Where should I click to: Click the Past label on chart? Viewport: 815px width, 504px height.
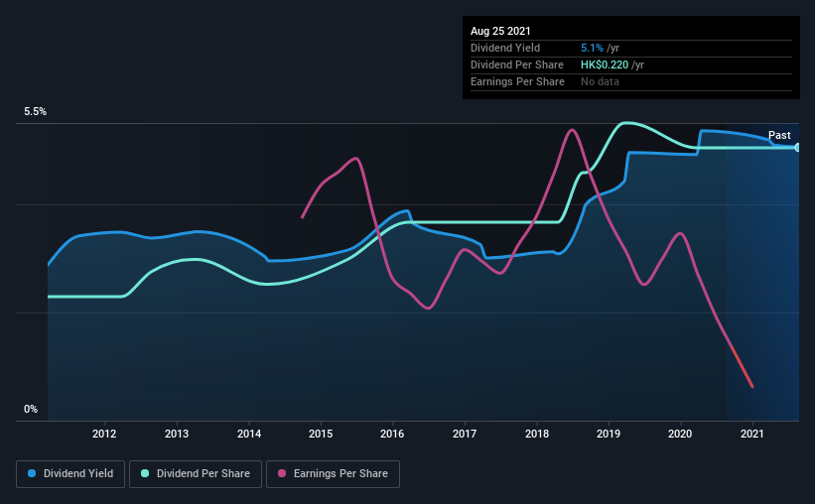pyautogui.click(x=779, y=135)
